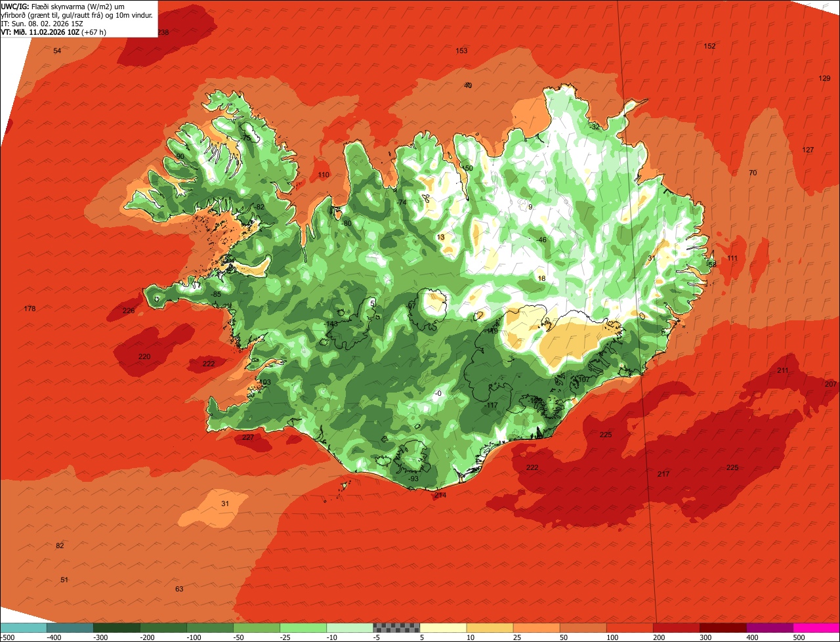Screen dimensions: 840x642
Task: Select the 227 value on the map
Action: pyautogui.click(x=248, y=437)
